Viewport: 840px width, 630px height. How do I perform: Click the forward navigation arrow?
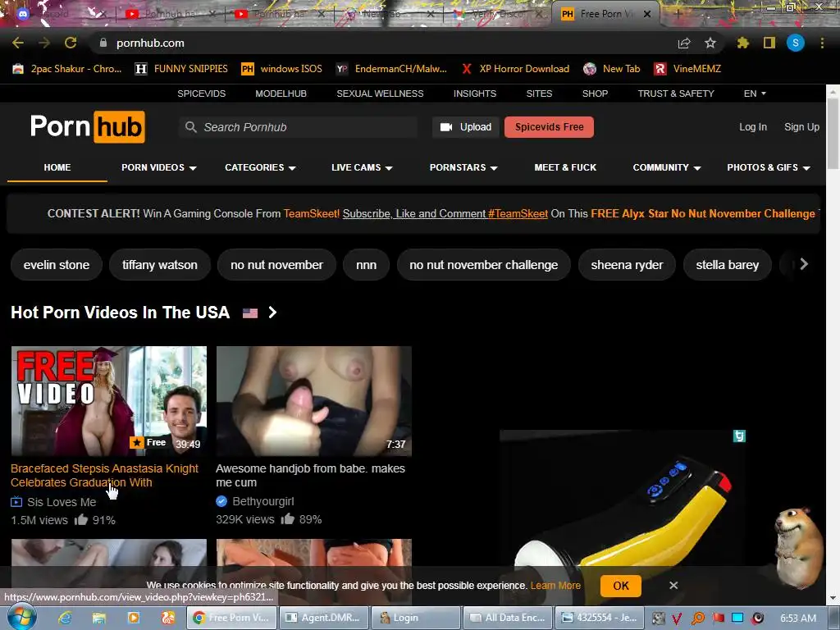tap(44, 43)
